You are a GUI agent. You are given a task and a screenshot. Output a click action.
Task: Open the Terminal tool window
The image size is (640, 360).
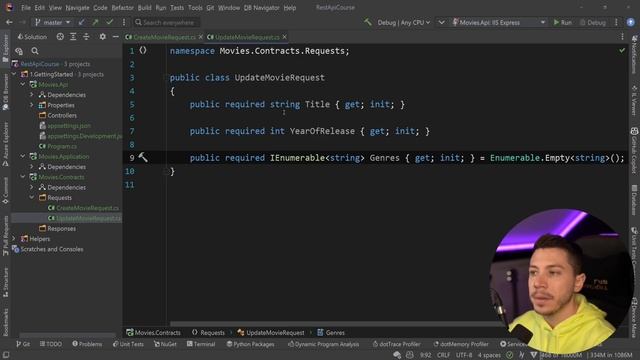click(x=201, y=344)
